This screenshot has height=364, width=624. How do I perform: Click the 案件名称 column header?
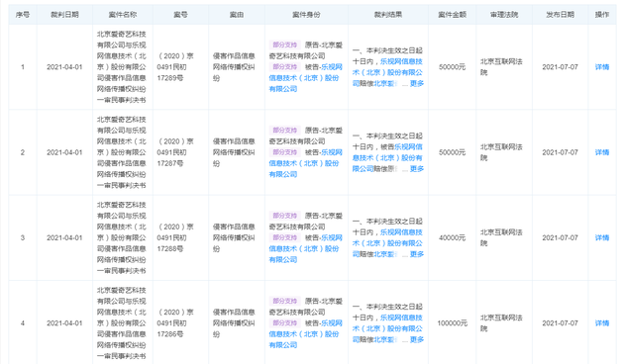(x=123, y=15)
